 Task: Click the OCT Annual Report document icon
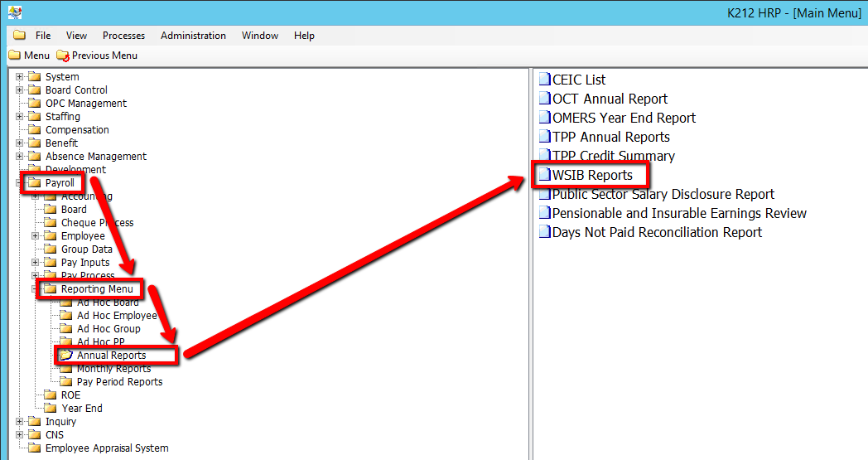(x=544, y=99)
